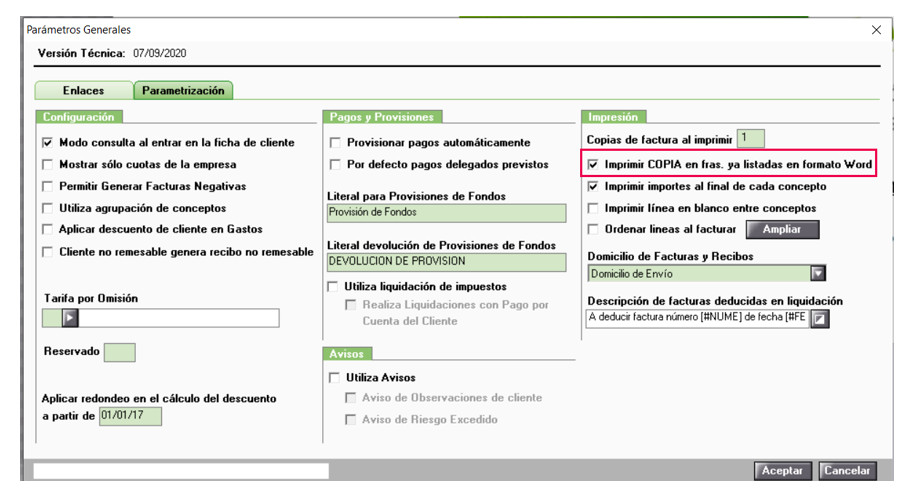
Task: Close the Parámetros Generales window
Action: point(876,30)
